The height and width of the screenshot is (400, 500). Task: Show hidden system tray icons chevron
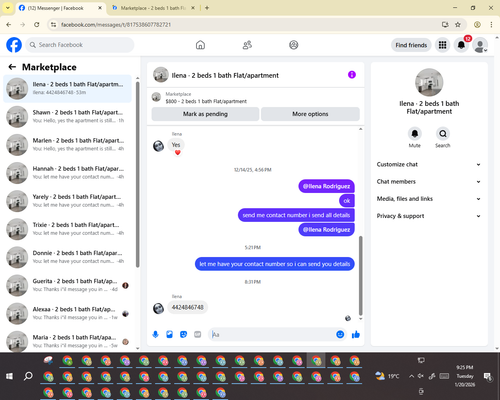(412, 376)
